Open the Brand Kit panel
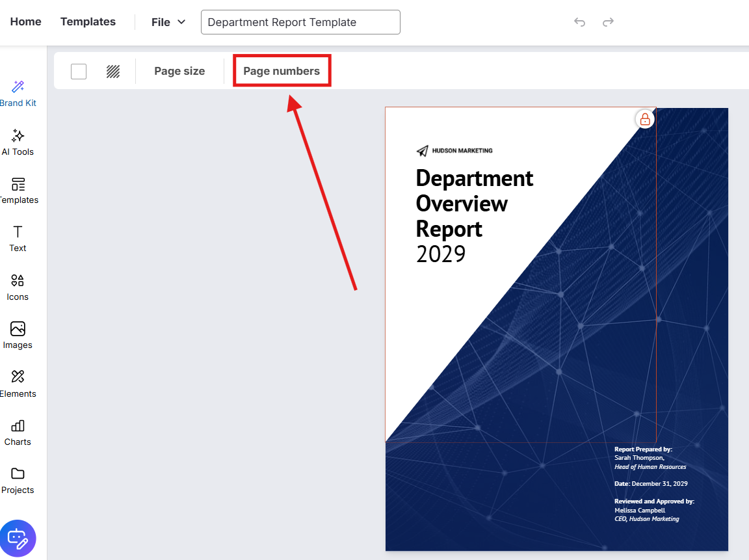The width and height of the screenshot is (749, 560). (x=18, y=94)
